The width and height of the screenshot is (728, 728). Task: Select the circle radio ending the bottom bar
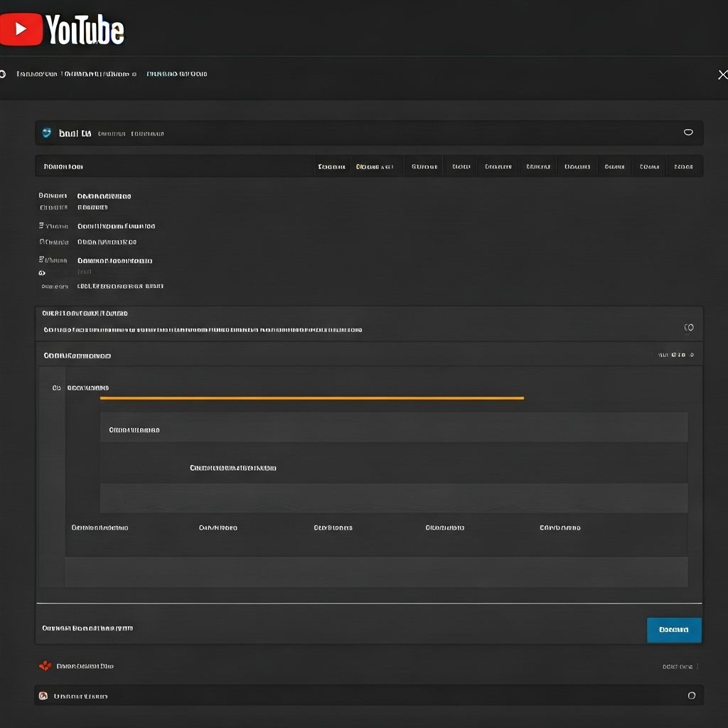pyautogui.click(x=691, y=696)
